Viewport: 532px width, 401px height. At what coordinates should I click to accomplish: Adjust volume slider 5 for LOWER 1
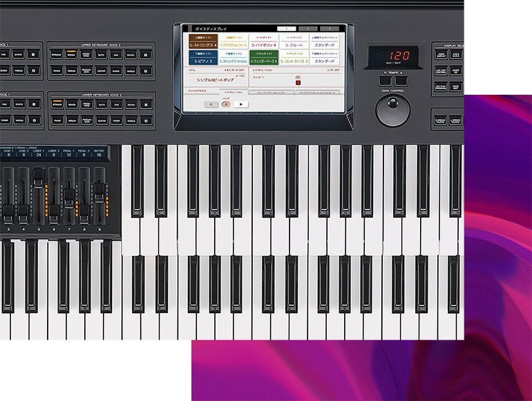[39, 178]
